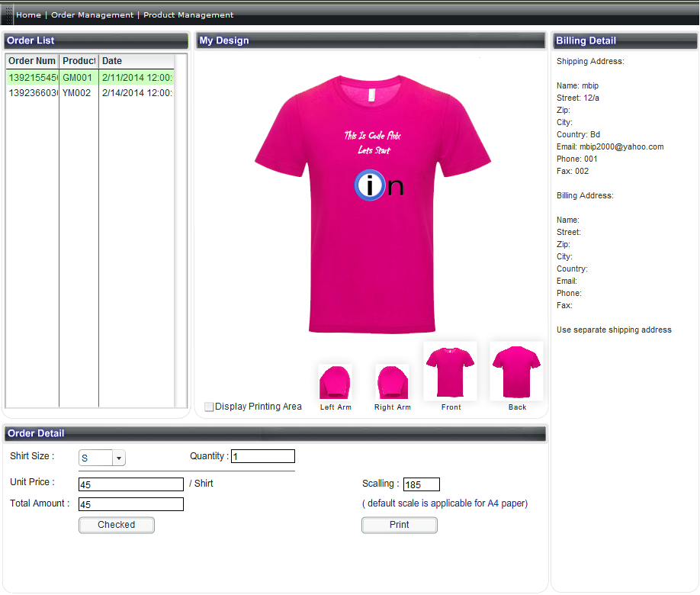The height and width of the screenshot is (595, 700).
Task: Click order date 2/14/2014 cell
Action: coord(136,92)
